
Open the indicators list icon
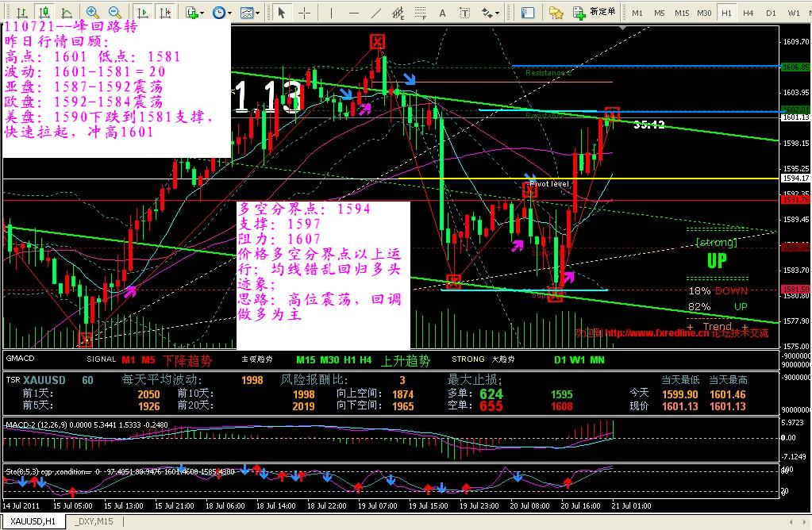pos(192,13)
